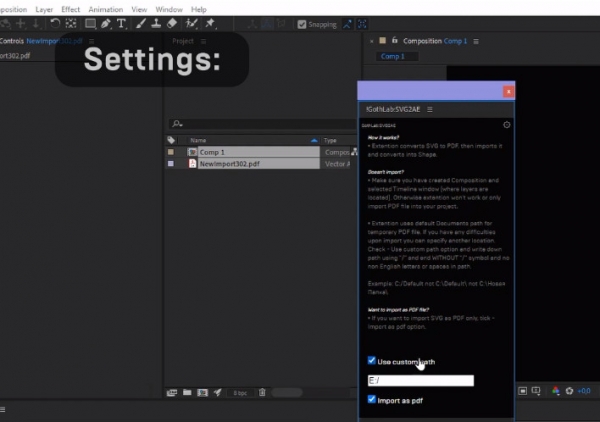Select the Pen tool
This screenshot has width=600, height=422.
(x=105, y=23)
